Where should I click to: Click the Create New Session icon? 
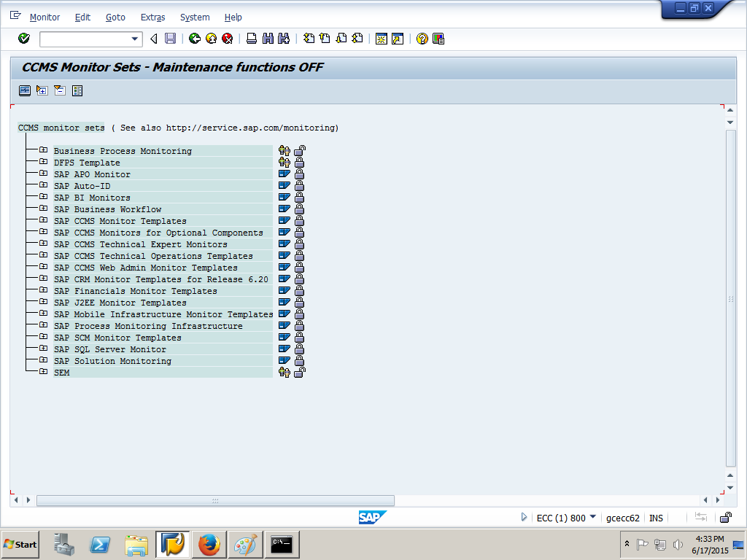(x=381, y=39)
